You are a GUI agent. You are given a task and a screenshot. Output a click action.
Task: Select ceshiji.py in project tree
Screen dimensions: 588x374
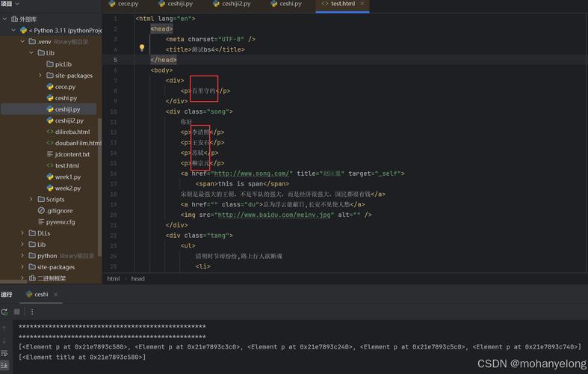coord(64,109)
